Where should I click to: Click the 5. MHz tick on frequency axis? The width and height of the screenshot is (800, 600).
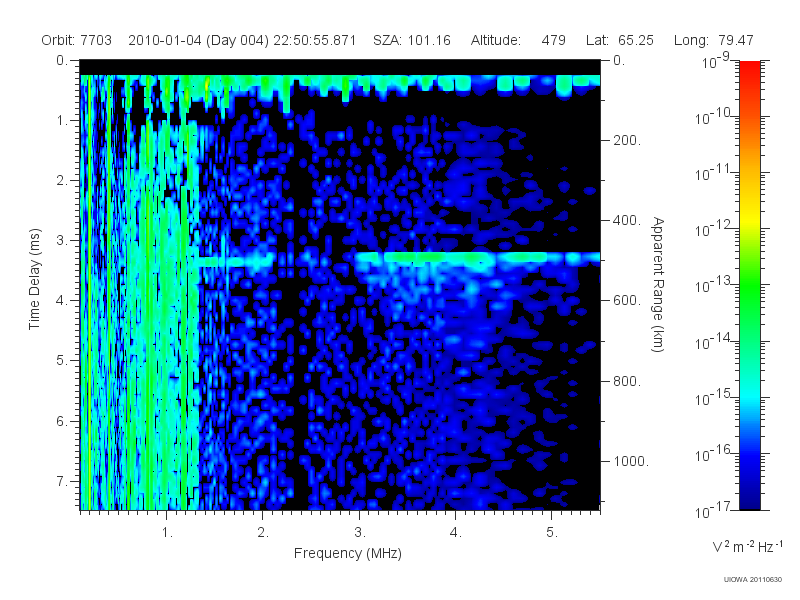tap(552, 533)
